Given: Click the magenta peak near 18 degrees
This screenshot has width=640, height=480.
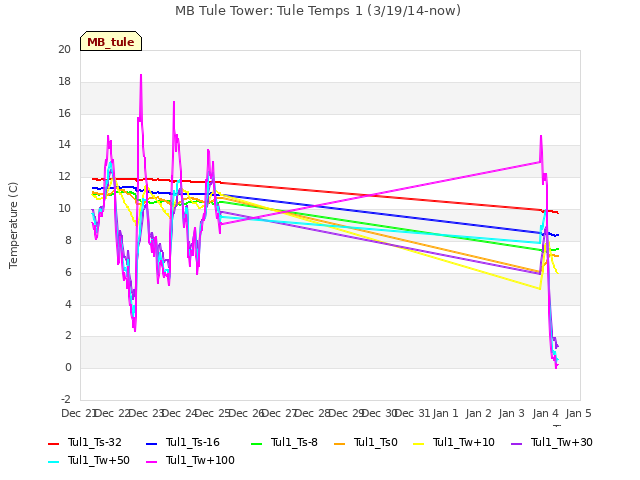Looking at the screenshot, I should point(141,76).
